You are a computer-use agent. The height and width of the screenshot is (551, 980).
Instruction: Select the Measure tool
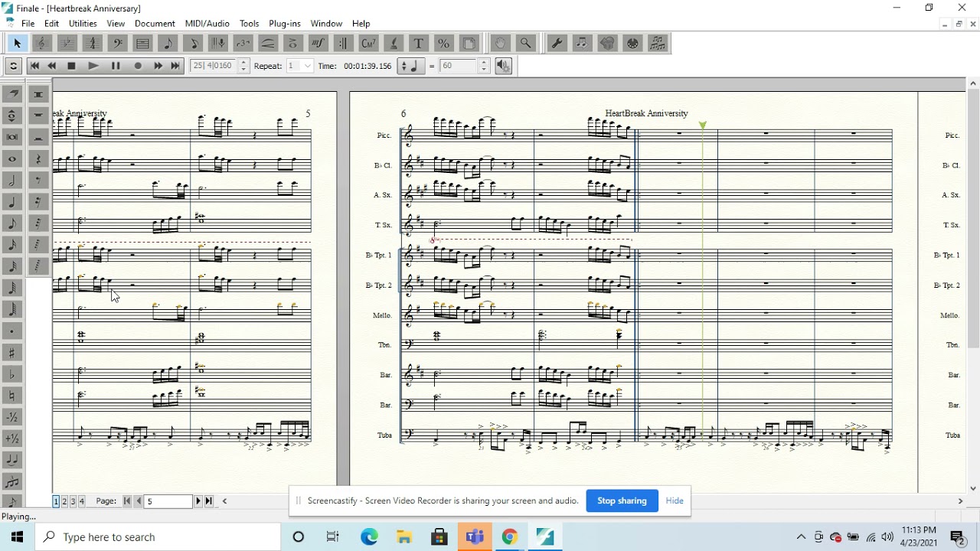pyautogui.click(x=142, y=44)
